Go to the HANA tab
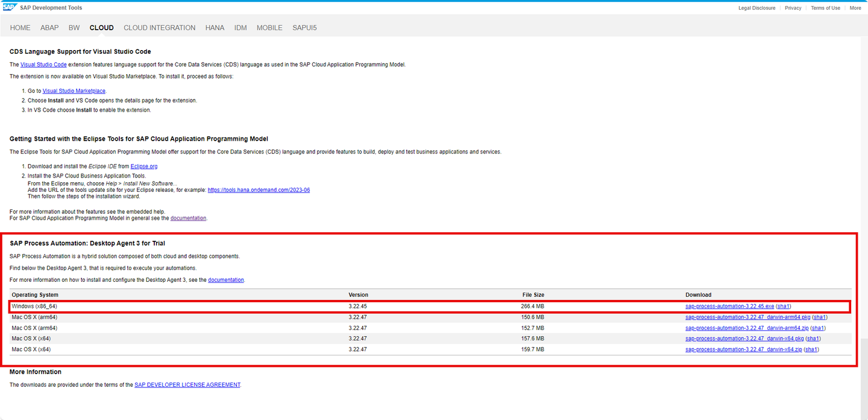Screen dimensions: 868x420 point(215,28)
